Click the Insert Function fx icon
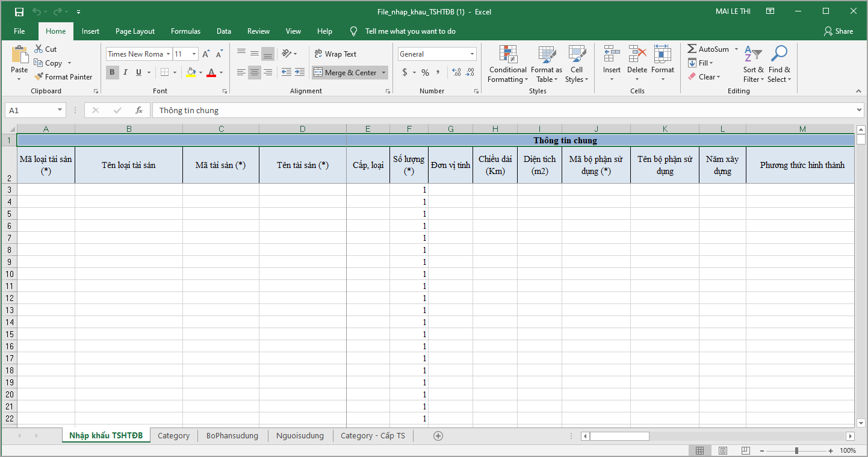Screen dimensions: 868x457 (x=139, y=110)
